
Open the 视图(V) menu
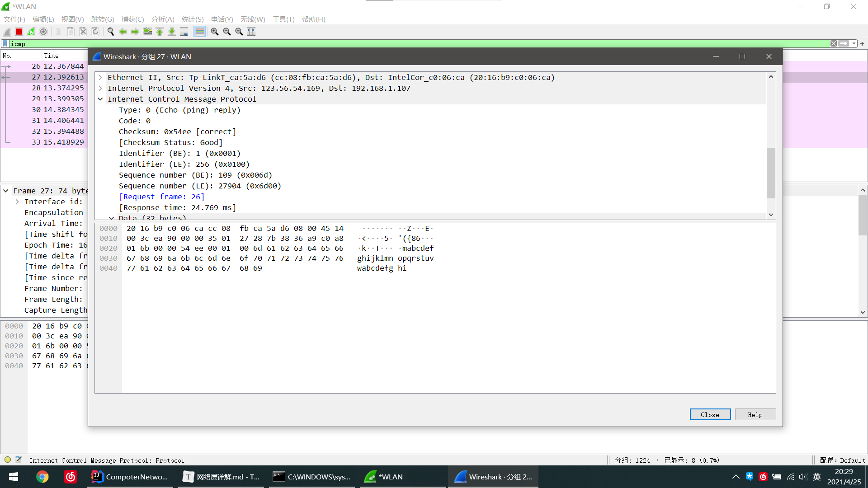(x=73, y=19)
